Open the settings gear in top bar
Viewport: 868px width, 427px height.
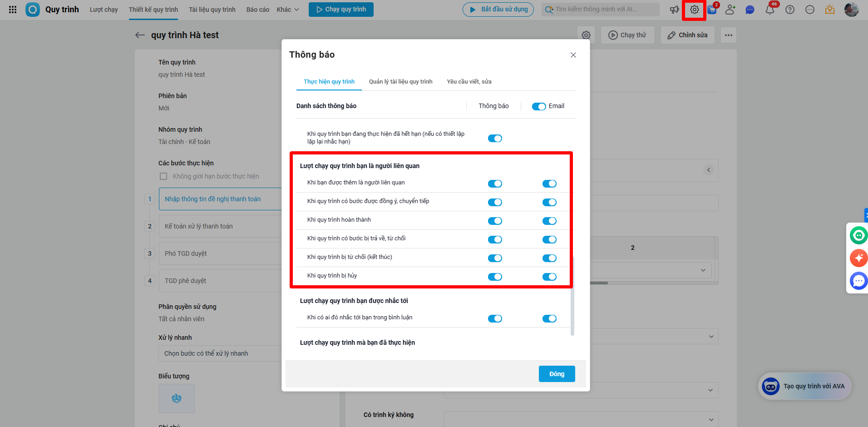tap(694, 10)
